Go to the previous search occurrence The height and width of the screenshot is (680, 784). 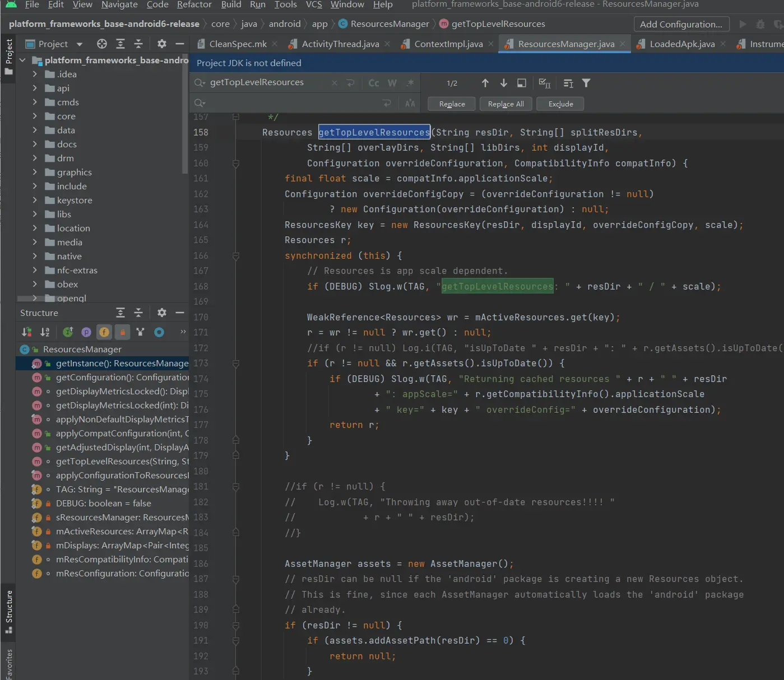point(485,83)
